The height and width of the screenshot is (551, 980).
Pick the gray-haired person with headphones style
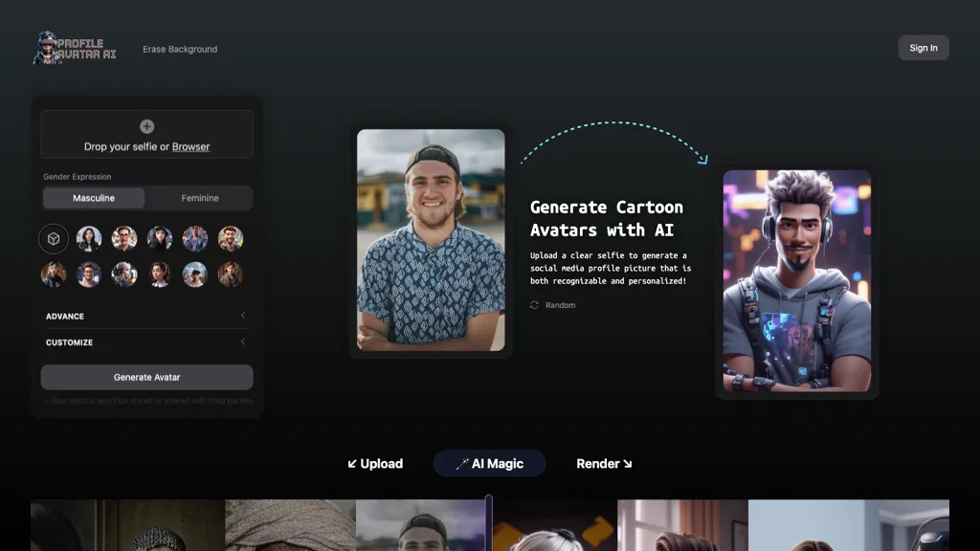click(124, 275)
